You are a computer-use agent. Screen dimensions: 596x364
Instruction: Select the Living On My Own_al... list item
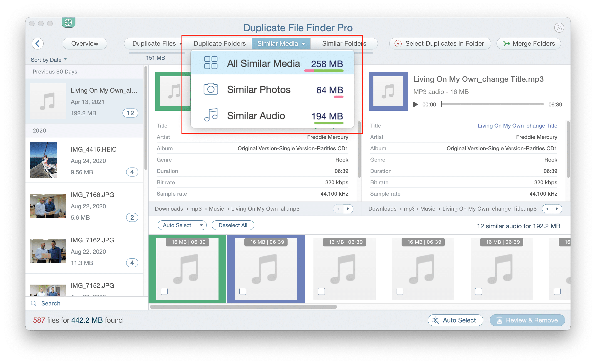[84, 101]
